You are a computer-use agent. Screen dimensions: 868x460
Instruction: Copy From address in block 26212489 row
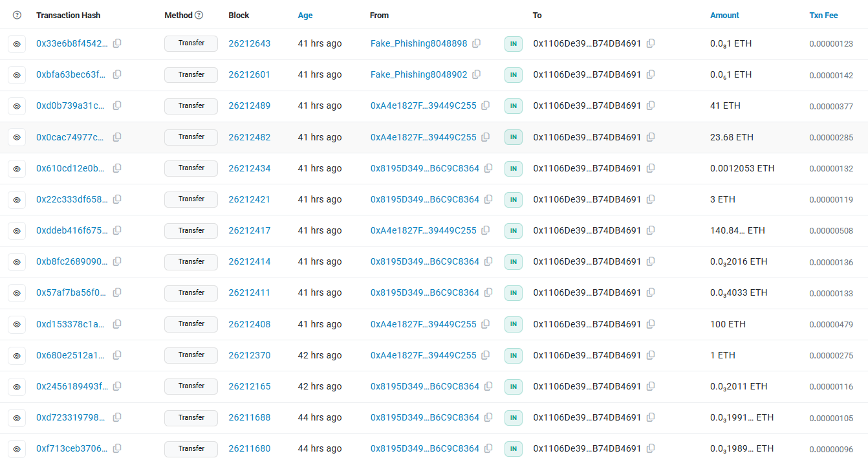(x=485, y=105)
